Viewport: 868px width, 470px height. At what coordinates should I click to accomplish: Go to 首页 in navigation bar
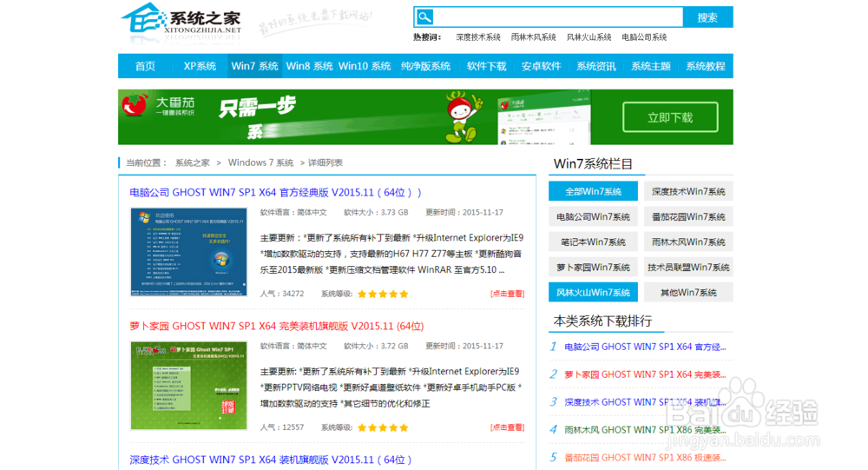point(145,66)
